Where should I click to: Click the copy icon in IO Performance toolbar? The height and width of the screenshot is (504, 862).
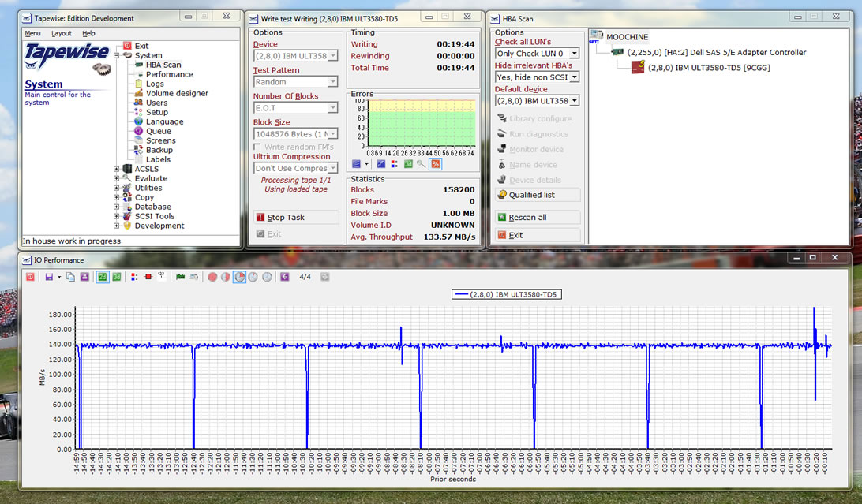coord(70,277)
